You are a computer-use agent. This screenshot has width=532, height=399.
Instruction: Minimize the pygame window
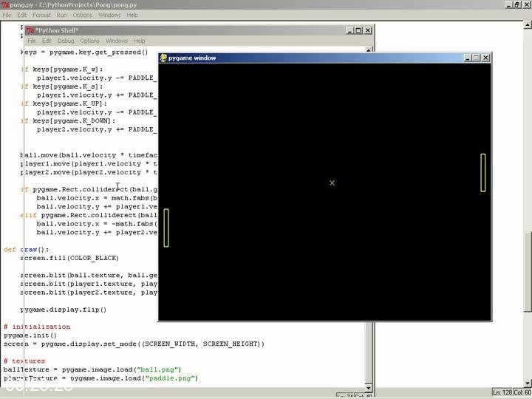pos(468,58)
